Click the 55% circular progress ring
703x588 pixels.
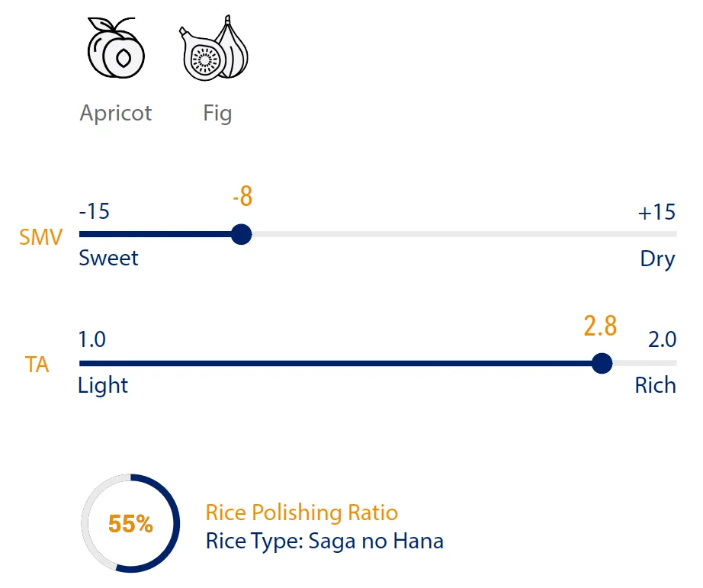pos(130,523)
